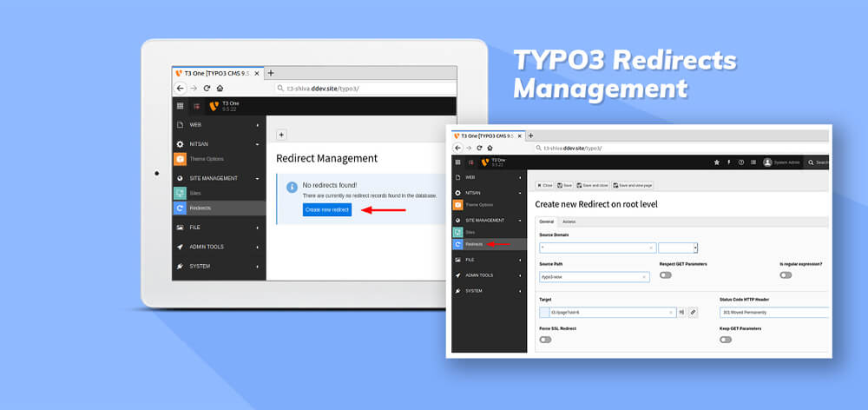Click Sites module icon in tablet window sidebar

coord(180,194)
